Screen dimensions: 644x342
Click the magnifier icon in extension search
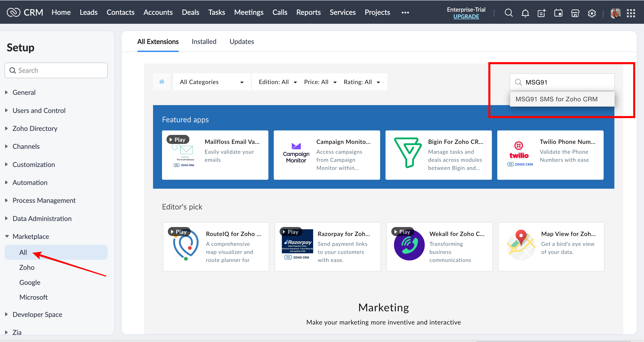[519, 82]
